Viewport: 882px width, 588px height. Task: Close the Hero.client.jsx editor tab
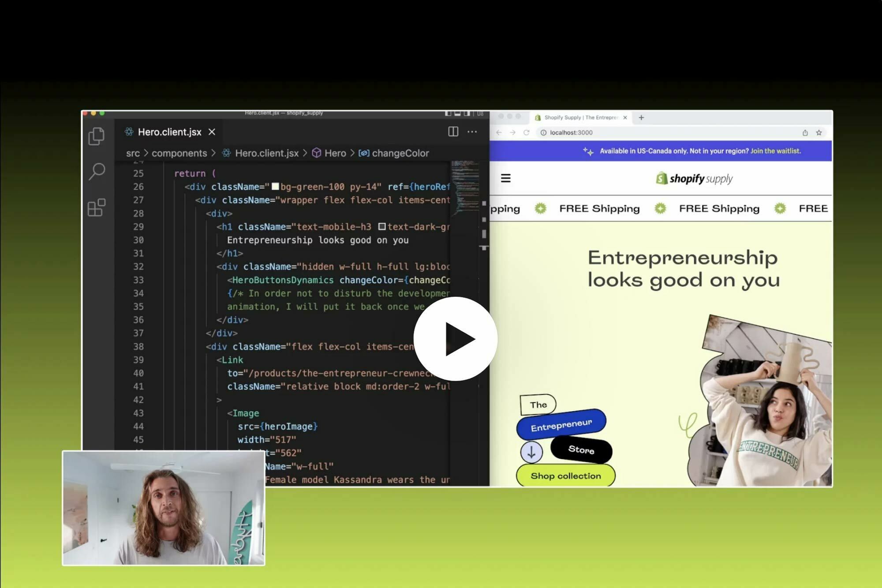(212, 132)
